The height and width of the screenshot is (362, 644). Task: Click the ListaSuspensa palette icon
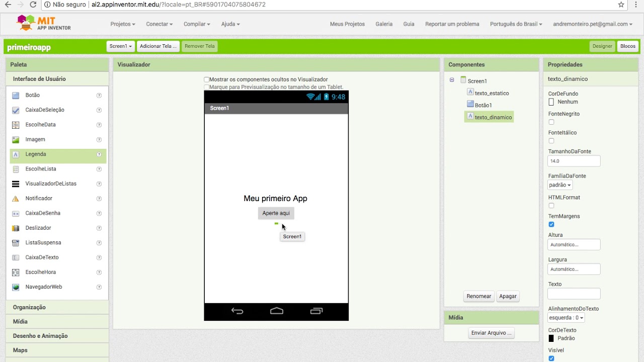16,243
